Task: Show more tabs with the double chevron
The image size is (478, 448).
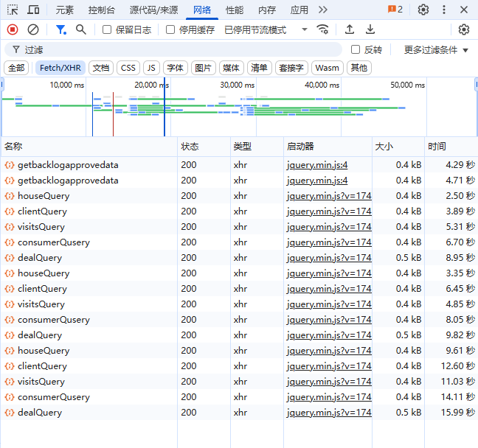Action: pyautogui.click(x=323, y=10)
